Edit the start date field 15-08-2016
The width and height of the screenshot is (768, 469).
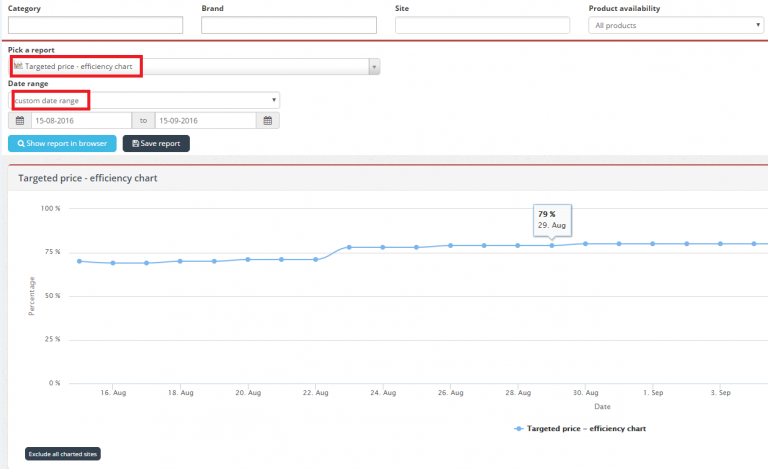pos(80,121)
